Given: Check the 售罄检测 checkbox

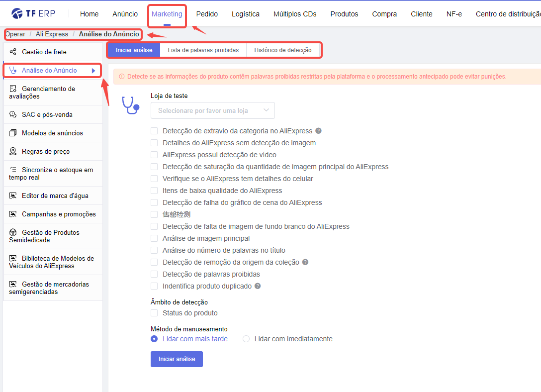Looking at the screenshot, I should pyautogui.click(x=154, y=214).
